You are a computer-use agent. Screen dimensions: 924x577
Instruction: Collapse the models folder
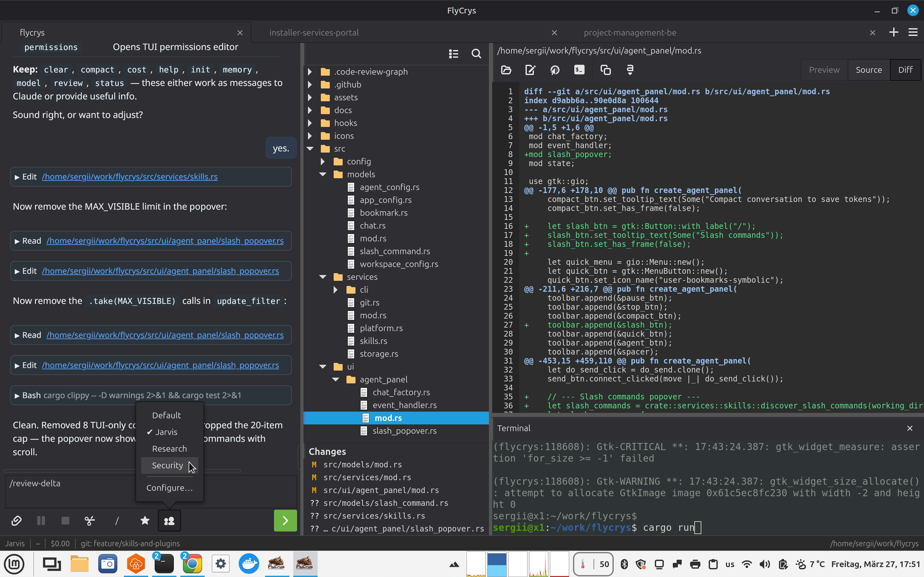(323, 174)
